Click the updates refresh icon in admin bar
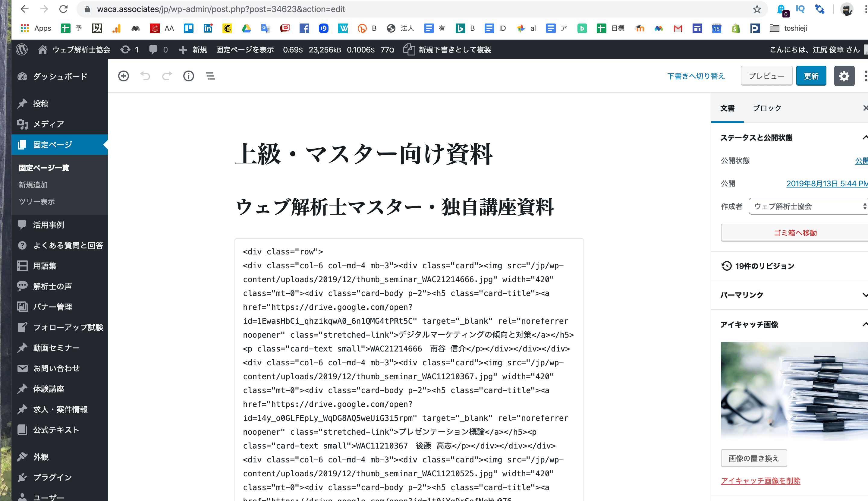Viewport: 868px width, 501px height. 125,49
